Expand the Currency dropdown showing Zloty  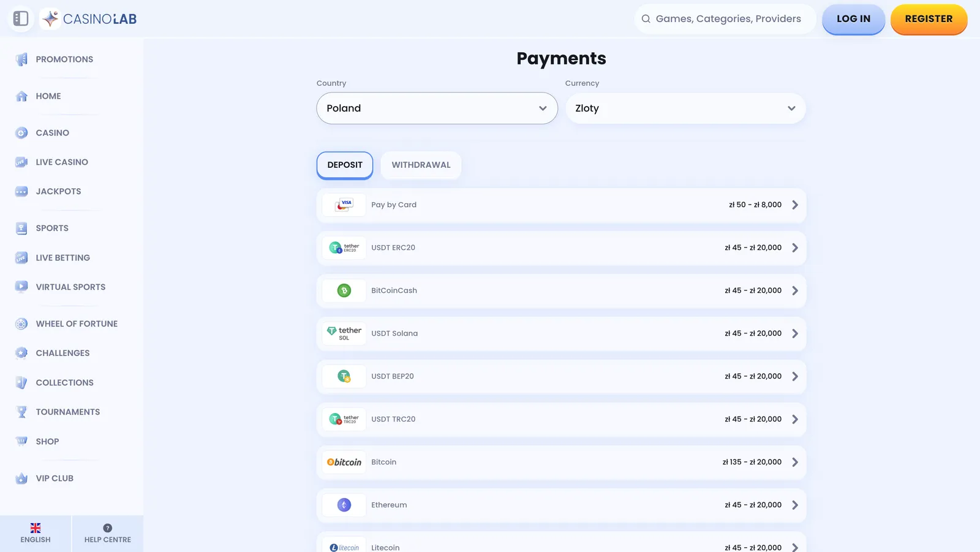click(685, 108)
